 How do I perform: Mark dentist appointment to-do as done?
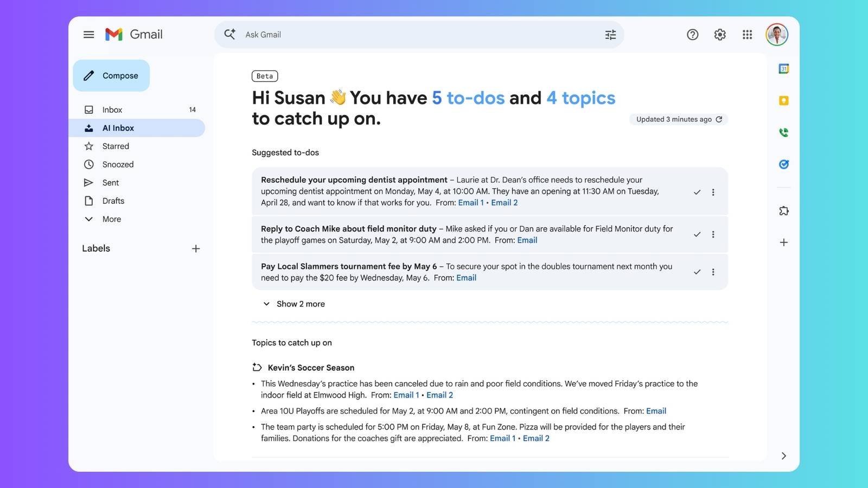coord(697,192)
